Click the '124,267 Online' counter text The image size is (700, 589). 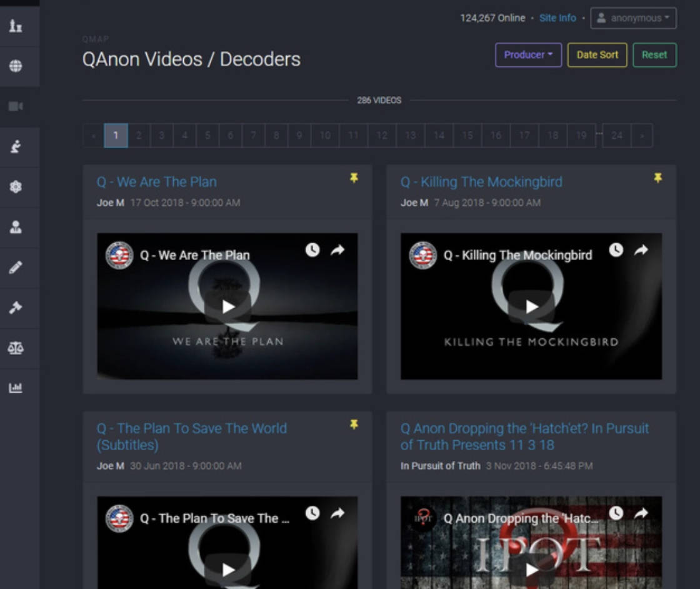[x=493, y=18]
